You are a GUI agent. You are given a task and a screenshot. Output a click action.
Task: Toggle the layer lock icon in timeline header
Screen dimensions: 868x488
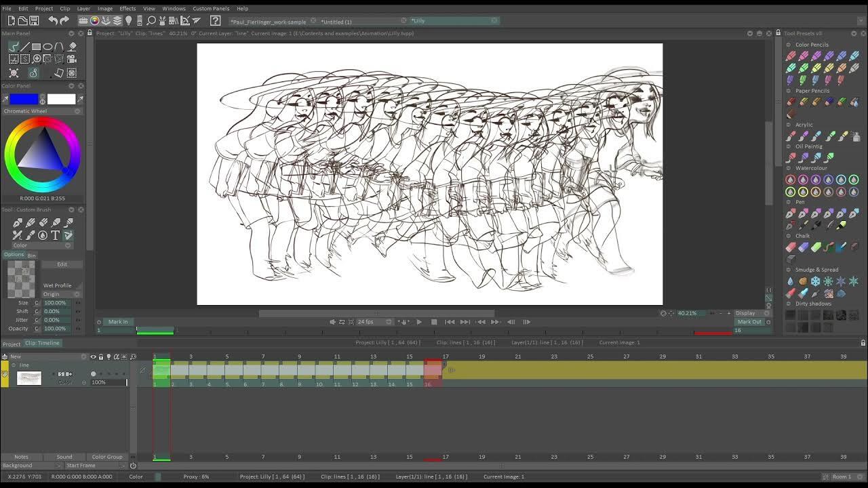101,357
